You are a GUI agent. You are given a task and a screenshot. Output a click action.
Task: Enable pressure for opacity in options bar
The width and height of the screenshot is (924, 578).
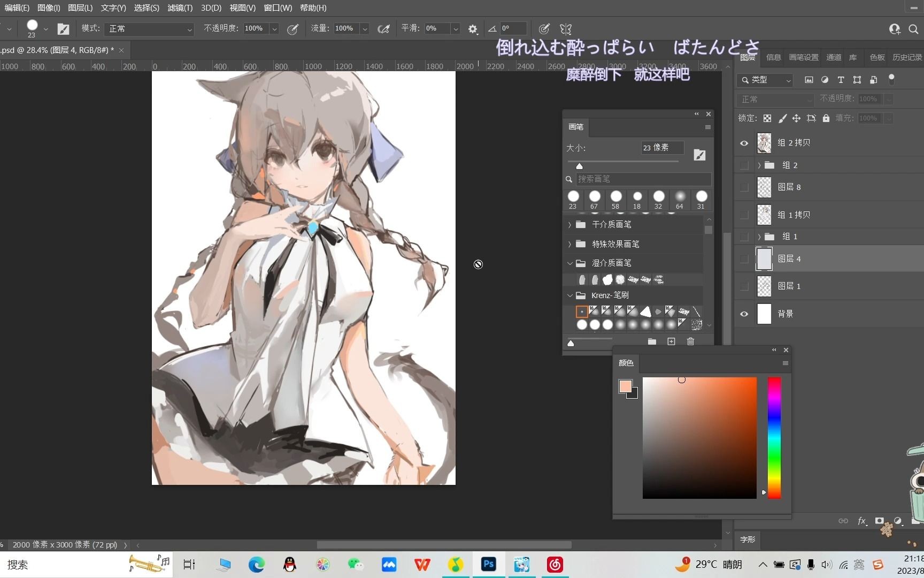(x=292, y=29)
